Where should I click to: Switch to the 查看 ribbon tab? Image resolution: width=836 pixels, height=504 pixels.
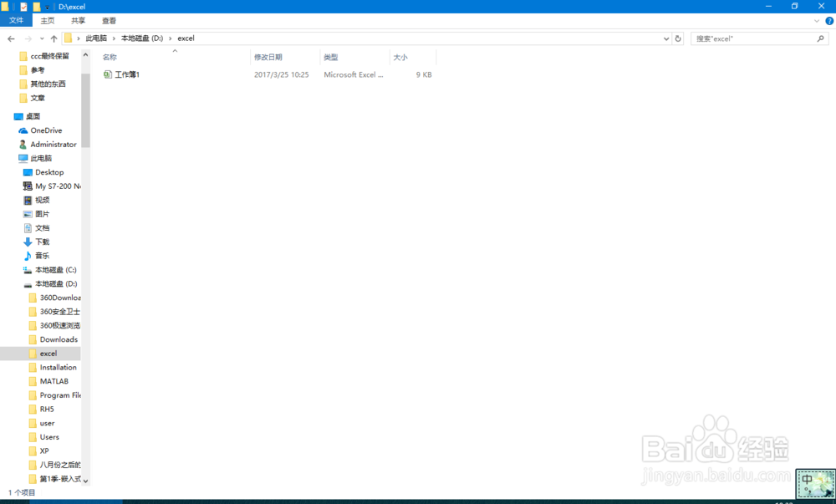108,20
